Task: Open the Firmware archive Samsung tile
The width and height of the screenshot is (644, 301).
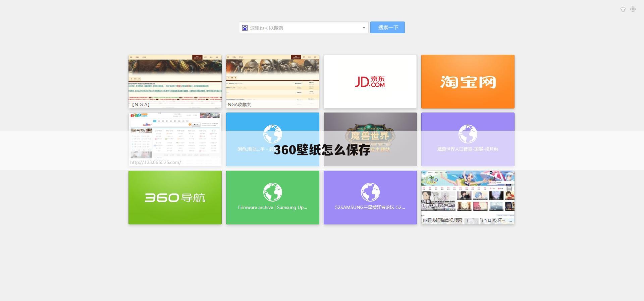Action: (273, 198)
